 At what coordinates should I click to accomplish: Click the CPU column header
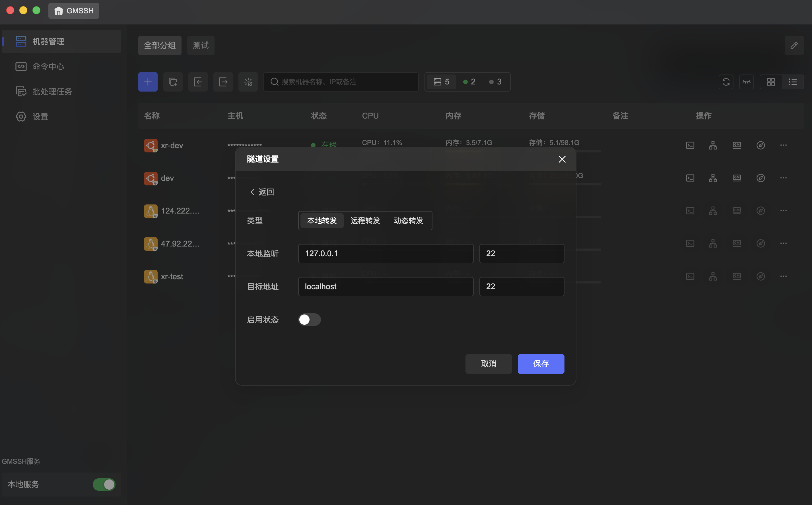[370, 116]
